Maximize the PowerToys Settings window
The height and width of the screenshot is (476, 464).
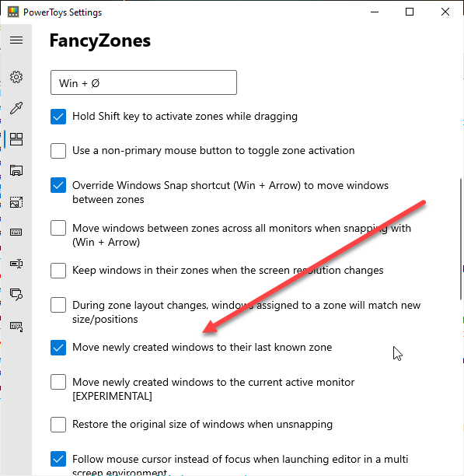[x=410, y=12]
